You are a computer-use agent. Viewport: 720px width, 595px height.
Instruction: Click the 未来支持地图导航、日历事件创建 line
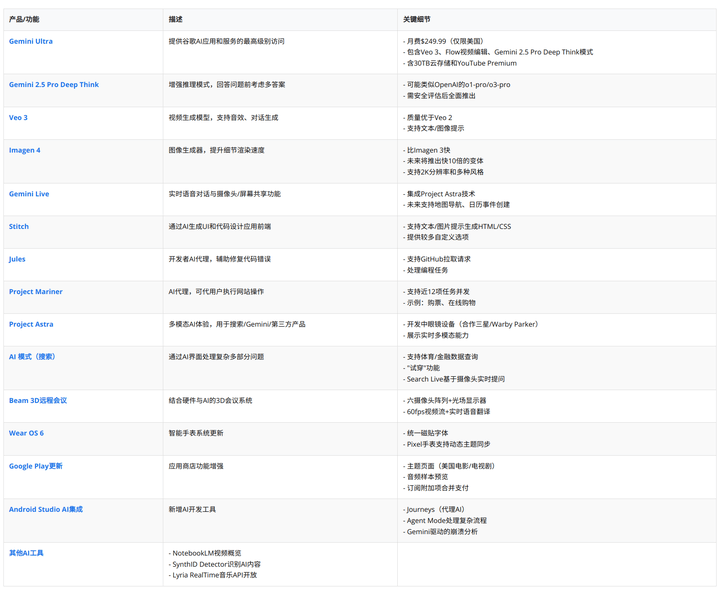tap(456, 204)
